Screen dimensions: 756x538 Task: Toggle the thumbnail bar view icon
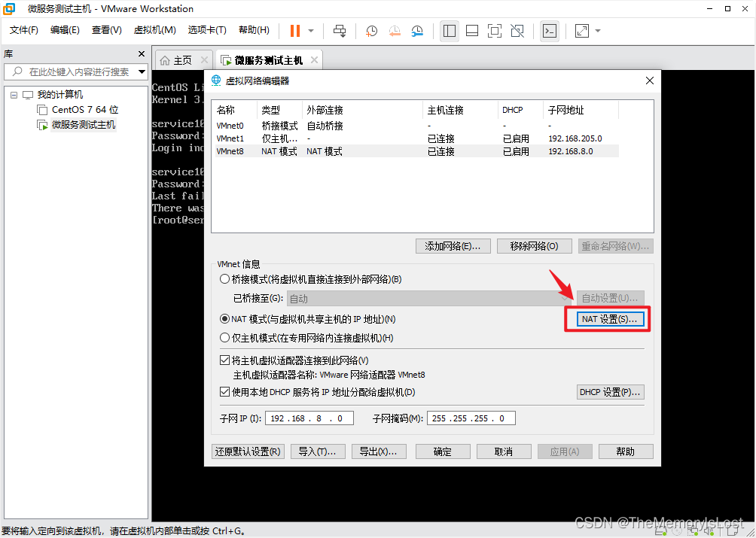472,31
